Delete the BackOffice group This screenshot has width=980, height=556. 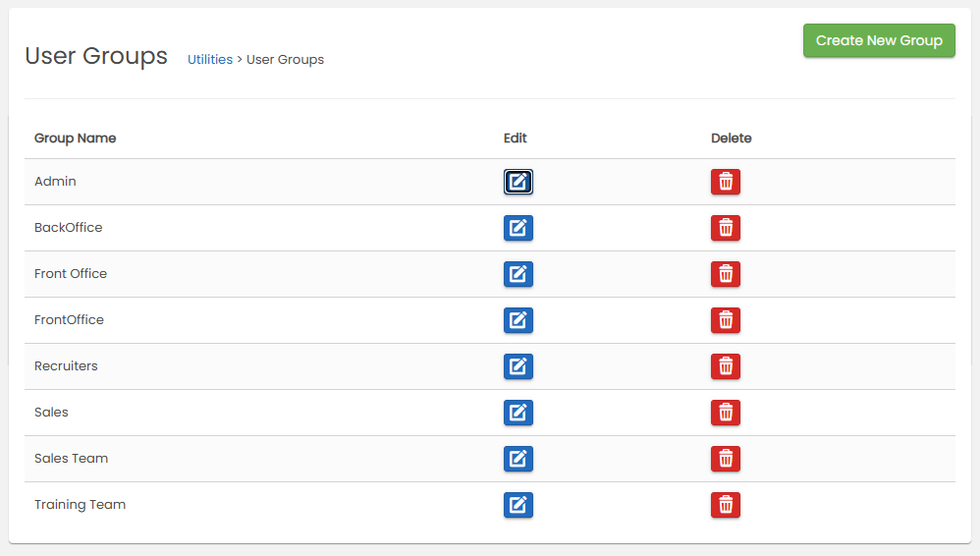pyautogui.click(x=726, y=228)
